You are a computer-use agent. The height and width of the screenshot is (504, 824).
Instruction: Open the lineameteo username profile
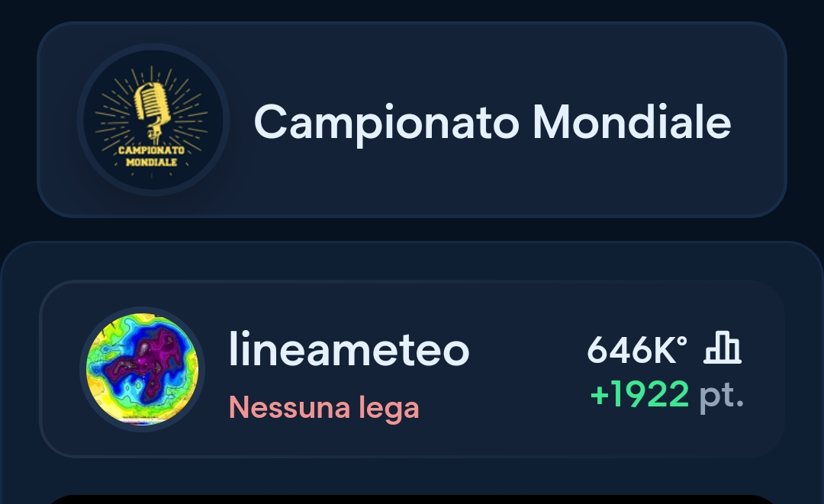(349, 350)
